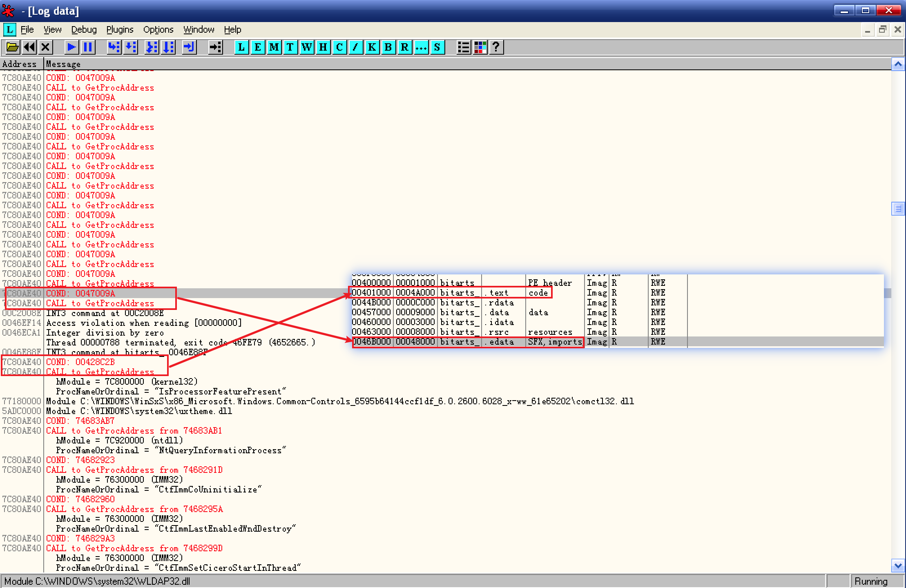Viewport: 906px width, 588px height.
Task: Open the Debug menu
Action: coord(84,29)
